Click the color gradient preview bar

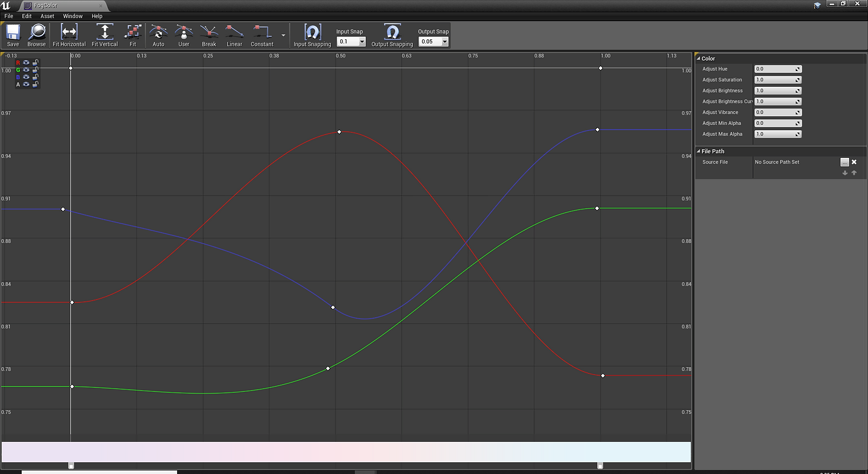coord(346,452)
